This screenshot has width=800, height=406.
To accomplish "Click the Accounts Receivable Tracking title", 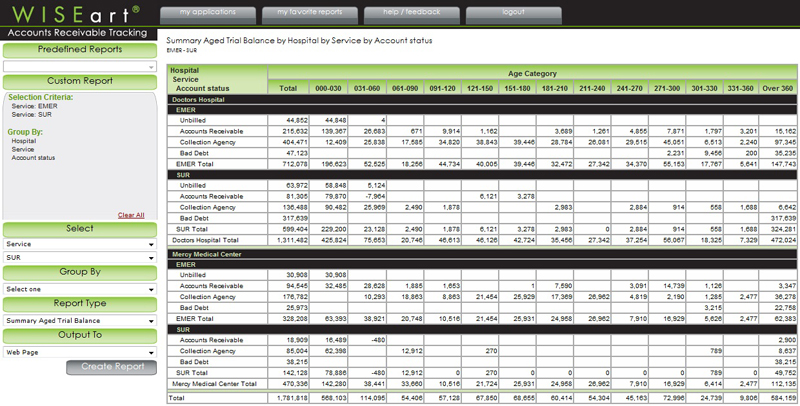I will [x=78, y=33].
